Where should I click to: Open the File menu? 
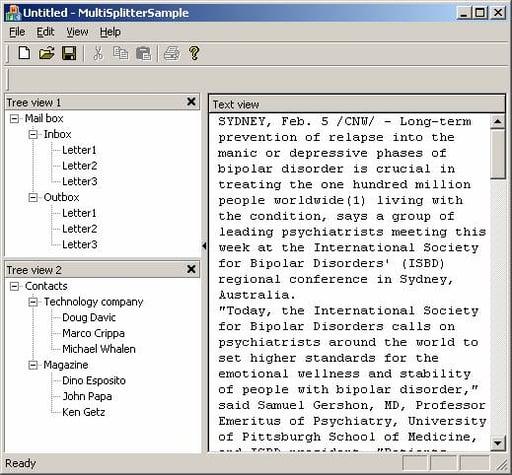click(x=17, y=32)
